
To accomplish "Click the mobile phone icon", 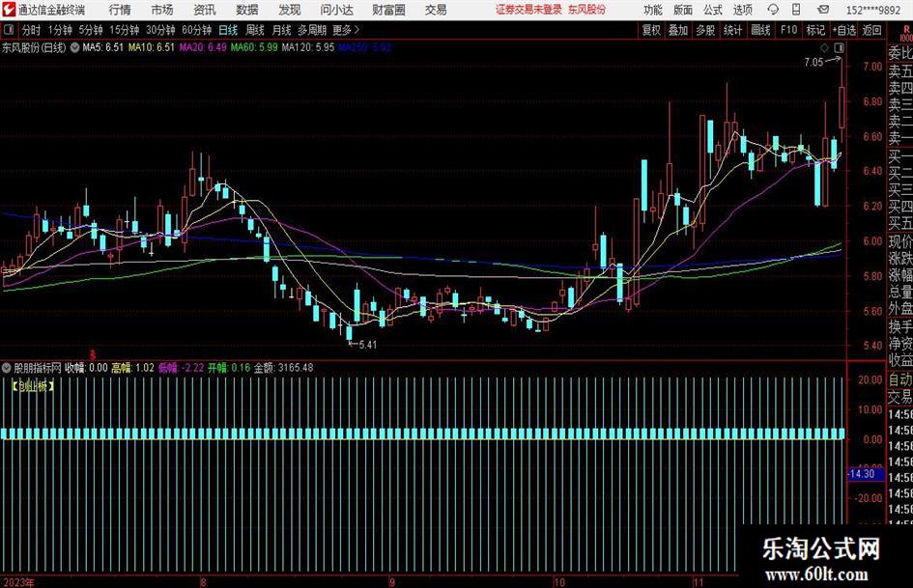I will tap(796, 10).
